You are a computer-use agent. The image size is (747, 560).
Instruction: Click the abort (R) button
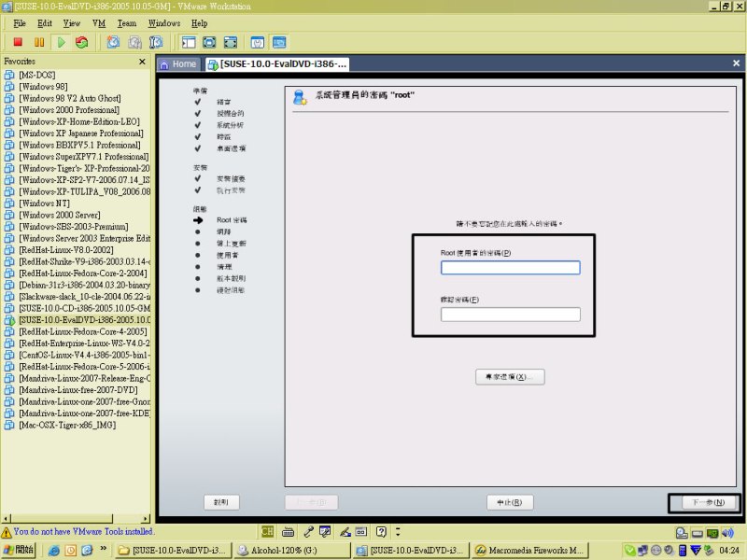(x=510, y=502)
